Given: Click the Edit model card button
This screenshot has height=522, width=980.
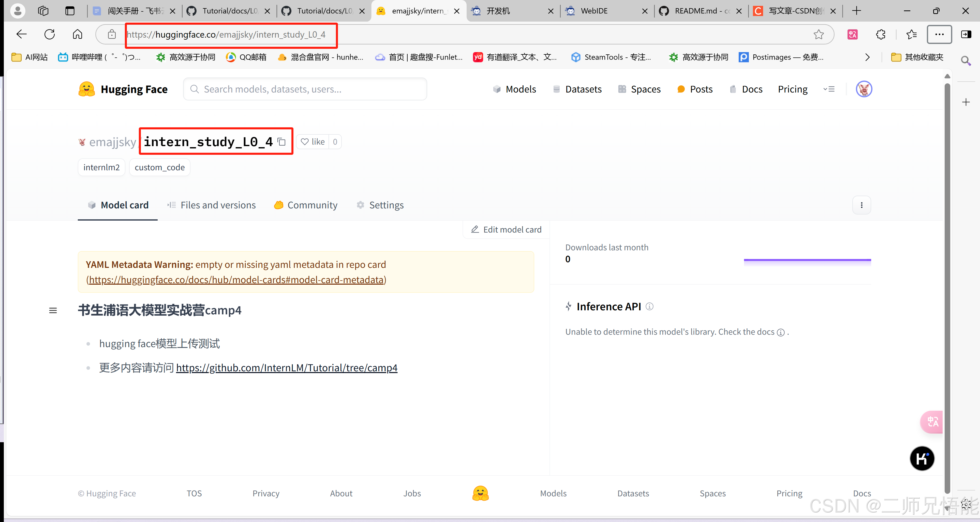Looking at the screenshot, I should click(506, 229).
